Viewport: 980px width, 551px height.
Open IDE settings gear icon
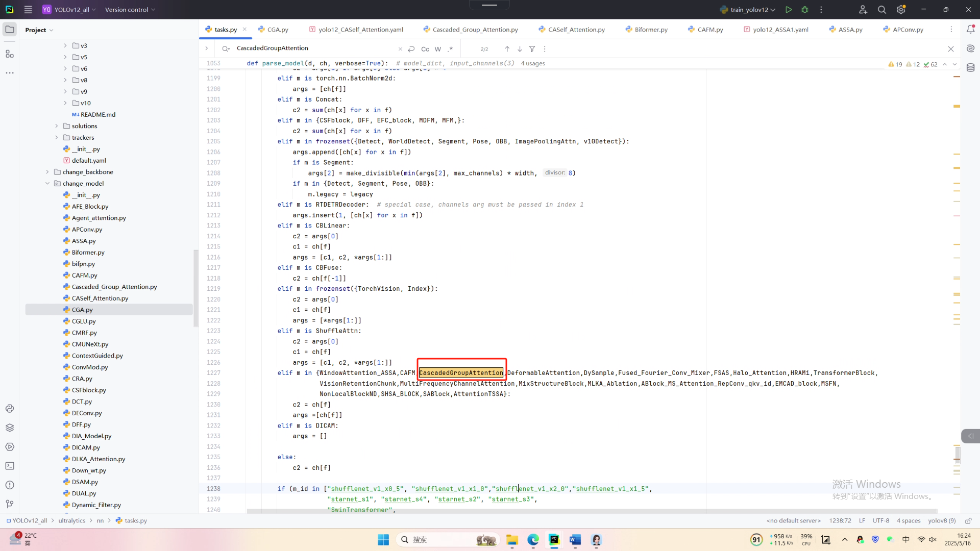click(901, 10)
